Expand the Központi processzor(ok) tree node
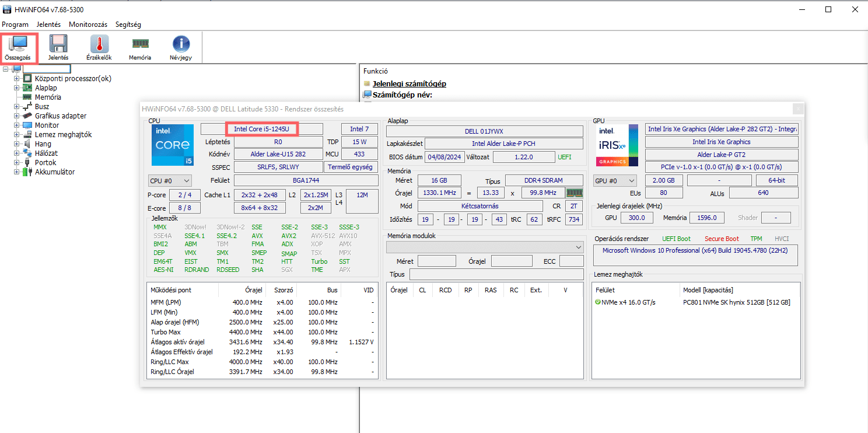 click(x=16, y=79)
